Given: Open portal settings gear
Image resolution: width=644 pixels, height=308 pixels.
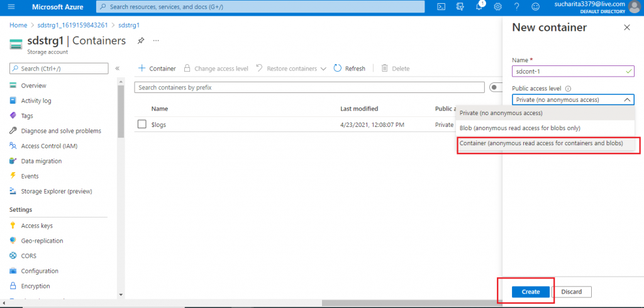Looking at the screenshot, I should pyautogui.click(x=498, y=6).
